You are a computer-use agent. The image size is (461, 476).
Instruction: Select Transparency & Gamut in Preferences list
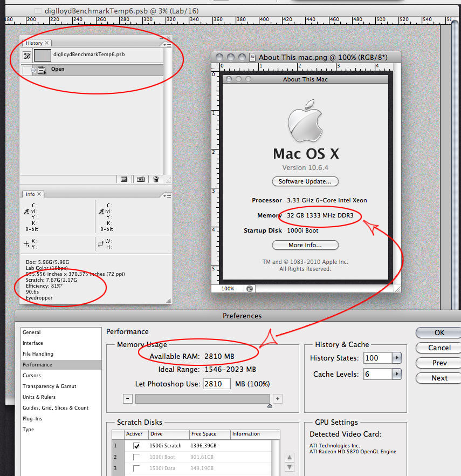61,386
